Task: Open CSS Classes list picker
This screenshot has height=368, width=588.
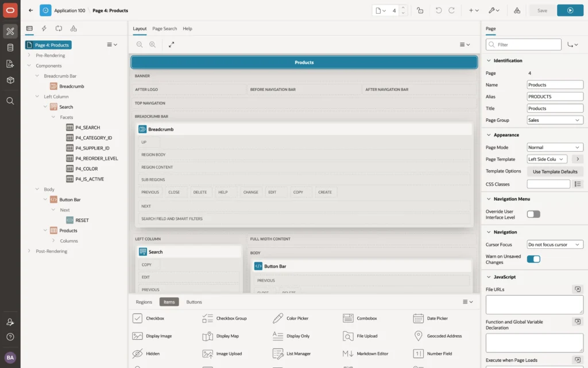Action: tap(578, 184)
